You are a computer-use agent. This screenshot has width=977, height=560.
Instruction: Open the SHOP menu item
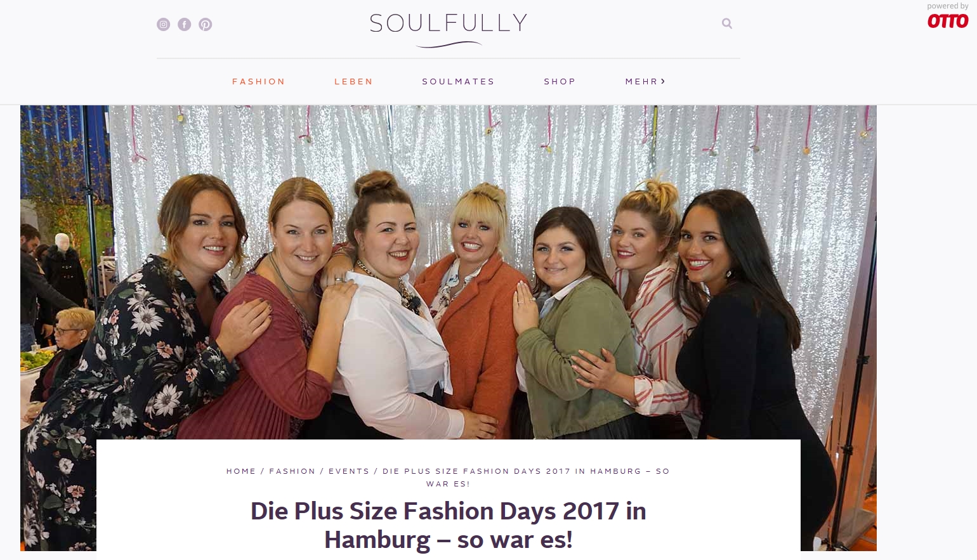[x=560, y=81]
